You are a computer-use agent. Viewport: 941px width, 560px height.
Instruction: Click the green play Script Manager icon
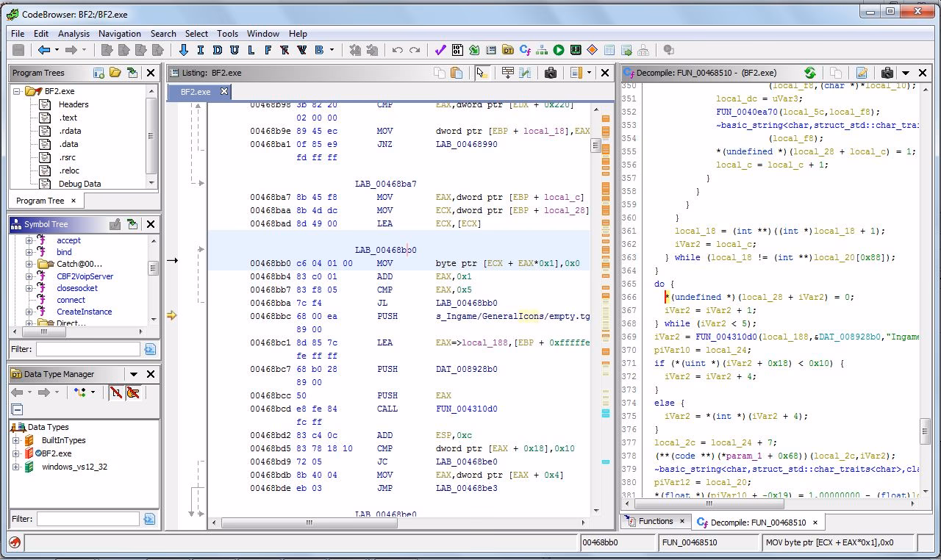tap(559, 50)
